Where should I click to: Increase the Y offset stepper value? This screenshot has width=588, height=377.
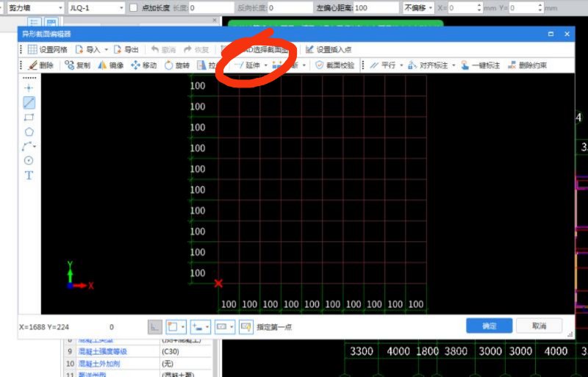click(540, 5)
